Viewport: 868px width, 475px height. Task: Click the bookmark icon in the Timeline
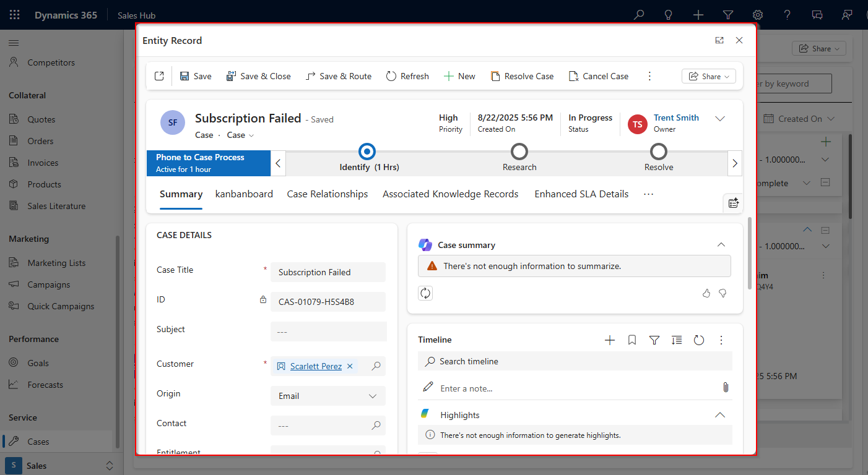632,340
